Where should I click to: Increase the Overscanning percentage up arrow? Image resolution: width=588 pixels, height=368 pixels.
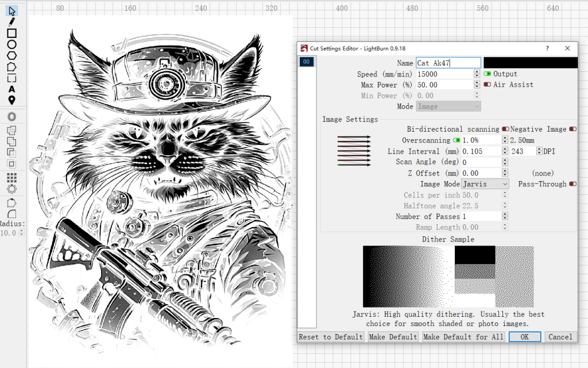coord(505,138)
